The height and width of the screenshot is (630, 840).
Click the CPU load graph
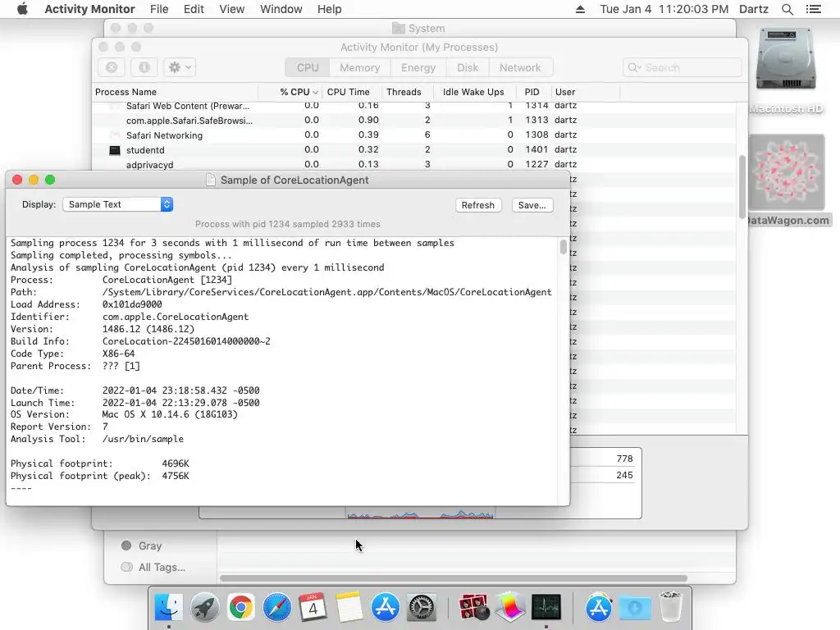[420, 513]
